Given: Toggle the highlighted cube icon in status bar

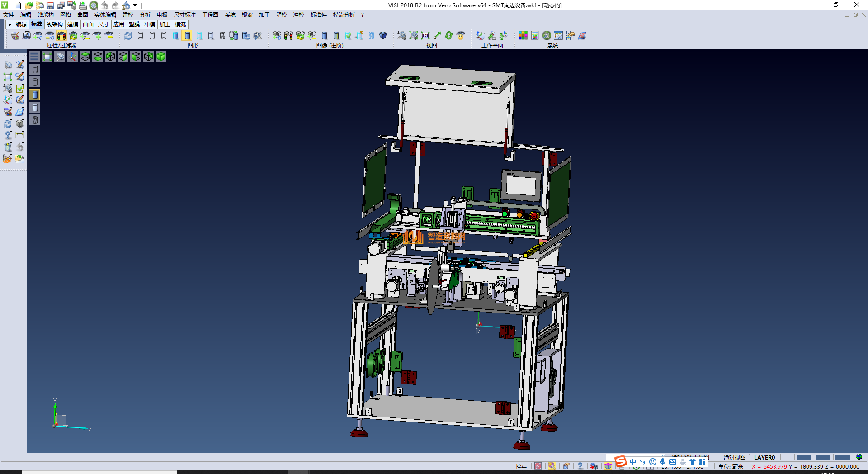Looking at the screenshot, I should coord(608,466).
